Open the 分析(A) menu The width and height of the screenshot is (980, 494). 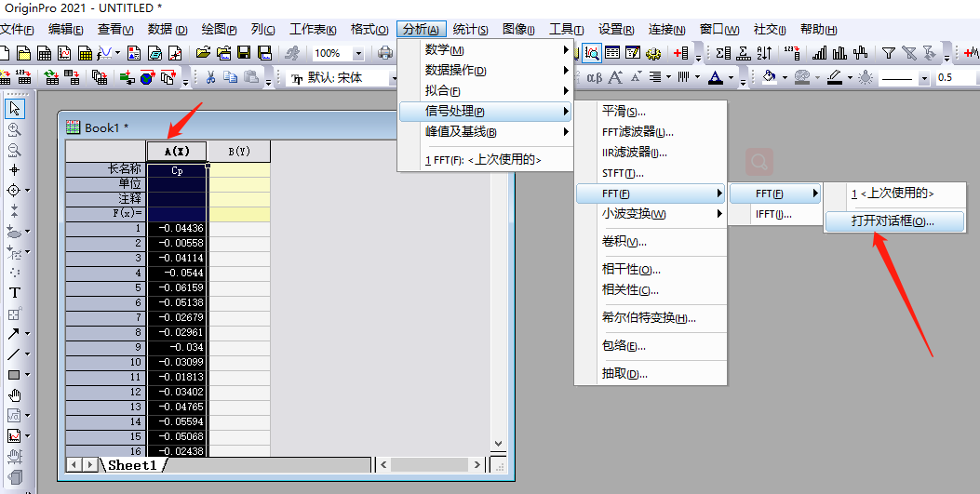(421, 30)
